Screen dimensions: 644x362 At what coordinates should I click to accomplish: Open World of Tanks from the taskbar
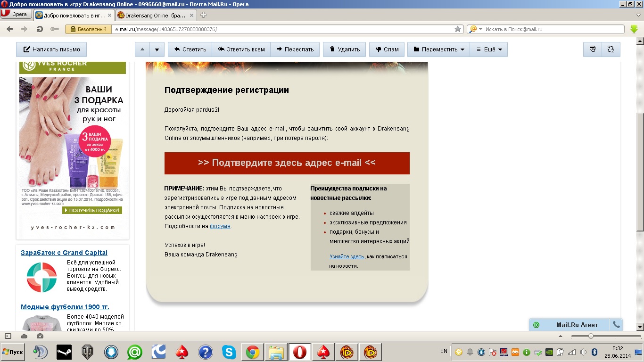coord(88,352)
